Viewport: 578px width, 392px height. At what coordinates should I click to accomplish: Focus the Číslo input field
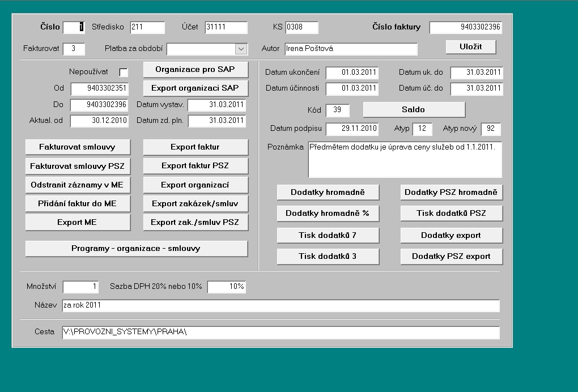tap(74, 27)
